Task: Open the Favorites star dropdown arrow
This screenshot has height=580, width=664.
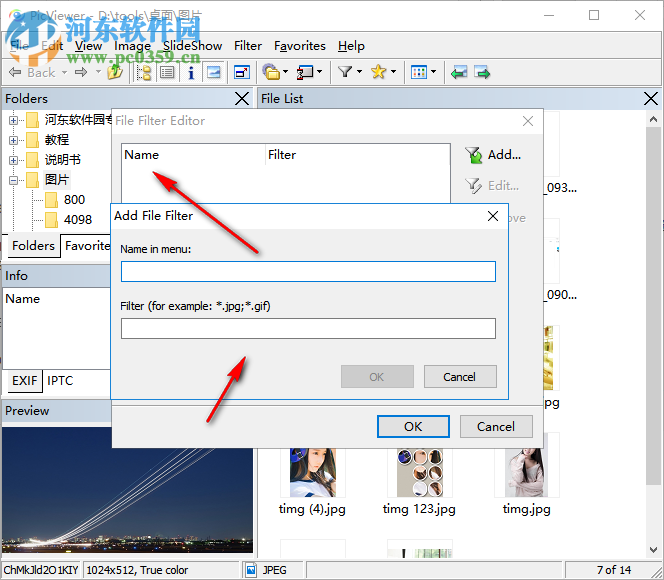Action: point(393,72)
